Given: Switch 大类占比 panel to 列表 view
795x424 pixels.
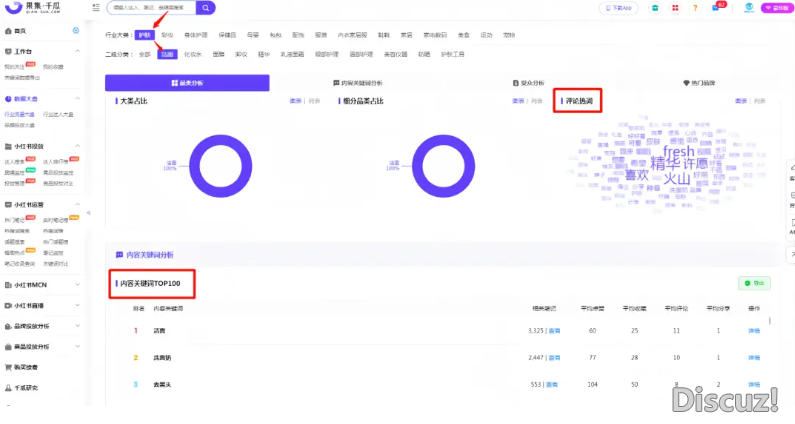Looking at the screenshot, I should click(314, 101).
